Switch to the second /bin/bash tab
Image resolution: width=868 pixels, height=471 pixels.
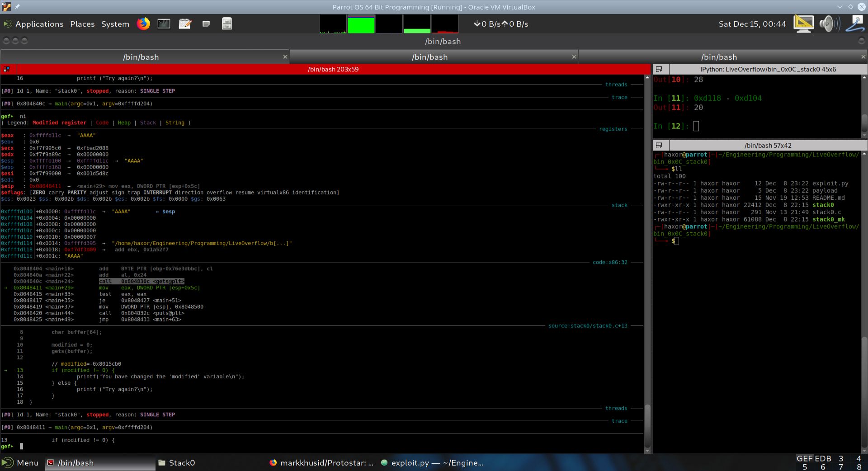tap(429, 57)
